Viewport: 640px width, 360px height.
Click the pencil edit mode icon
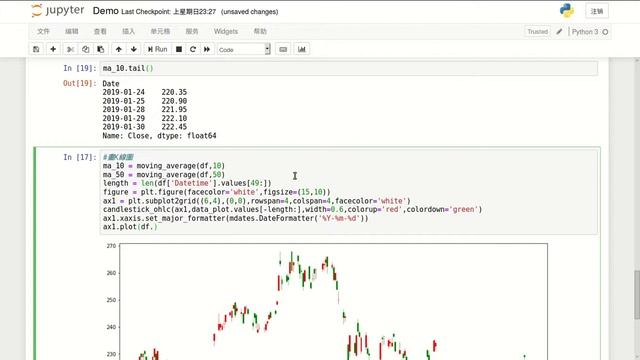(559, 31)
